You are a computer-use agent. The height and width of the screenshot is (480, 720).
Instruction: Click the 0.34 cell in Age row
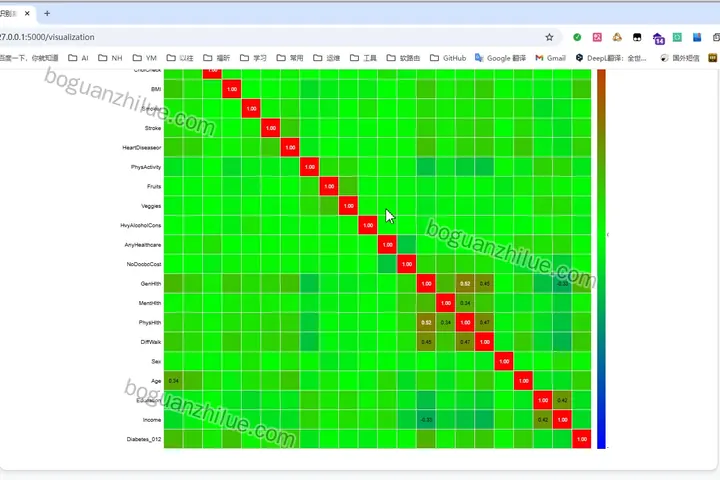[x=174, y=381]
